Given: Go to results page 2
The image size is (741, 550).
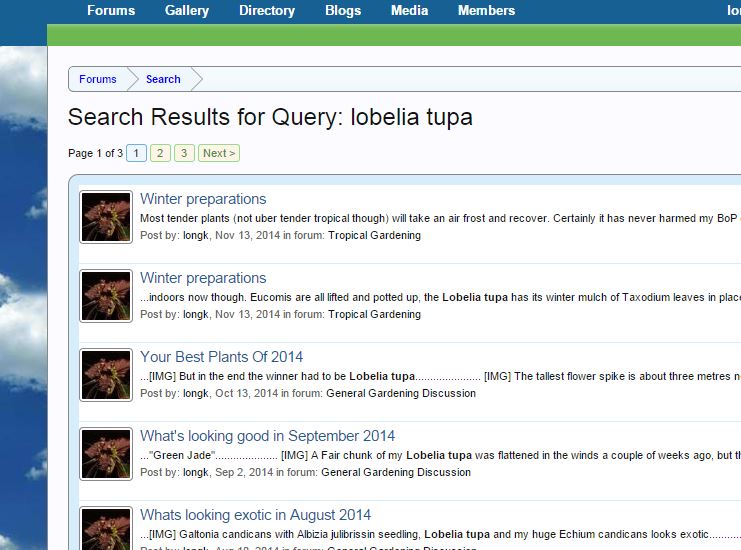Looking at the screenshot, I should click(160, 153).
